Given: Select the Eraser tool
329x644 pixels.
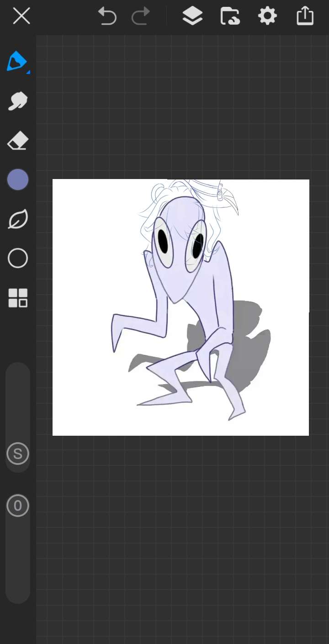Looking at the screenshot, I should 18,141.
